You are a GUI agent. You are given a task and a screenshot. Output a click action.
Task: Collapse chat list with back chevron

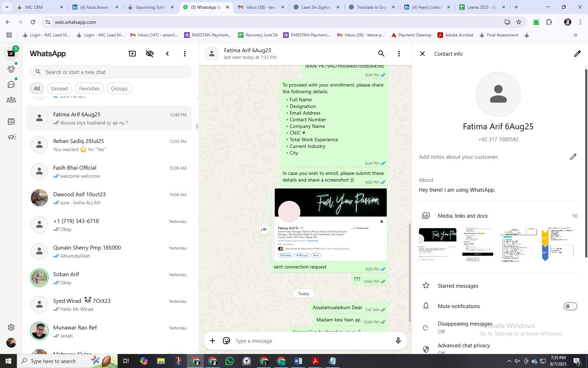pyautogui.click(x=167, y=54)
